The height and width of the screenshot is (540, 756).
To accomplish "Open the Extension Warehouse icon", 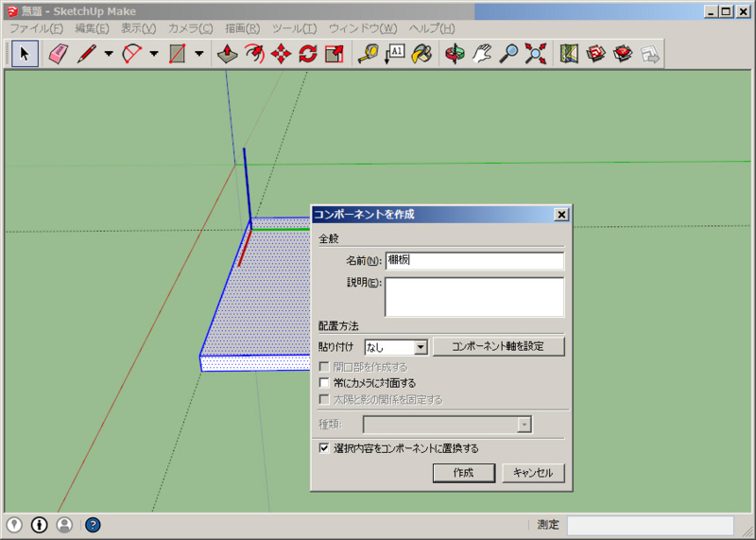I will point(623,54).
